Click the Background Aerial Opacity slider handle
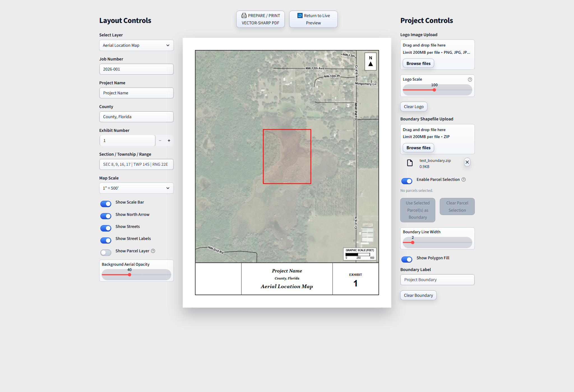Viewport: 574px width, 392px height. tap(129, 275)
